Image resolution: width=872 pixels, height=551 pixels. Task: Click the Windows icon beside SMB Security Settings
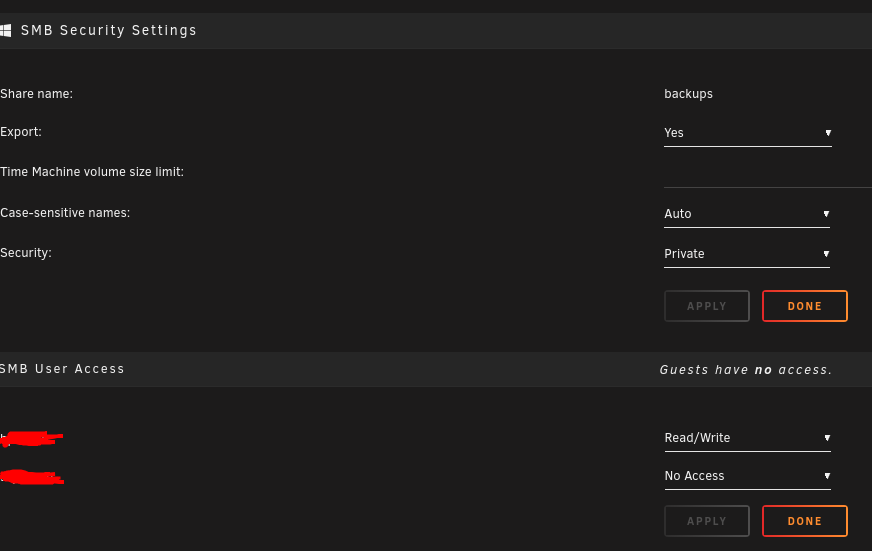6,31
